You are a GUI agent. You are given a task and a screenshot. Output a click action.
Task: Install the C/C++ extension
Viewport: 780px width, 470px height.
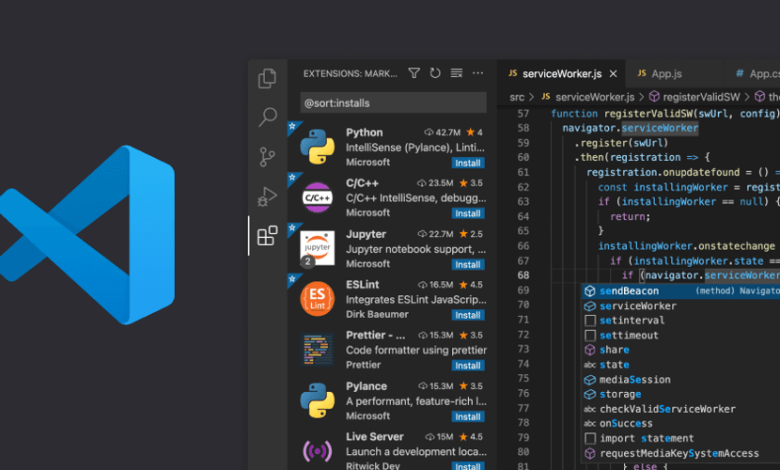[468, 213]
